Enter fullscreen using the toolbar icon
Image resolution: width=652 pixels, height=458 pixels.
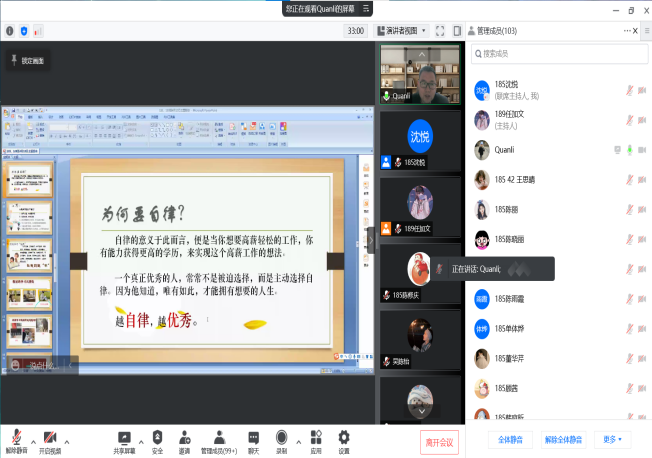click(440, 31)
